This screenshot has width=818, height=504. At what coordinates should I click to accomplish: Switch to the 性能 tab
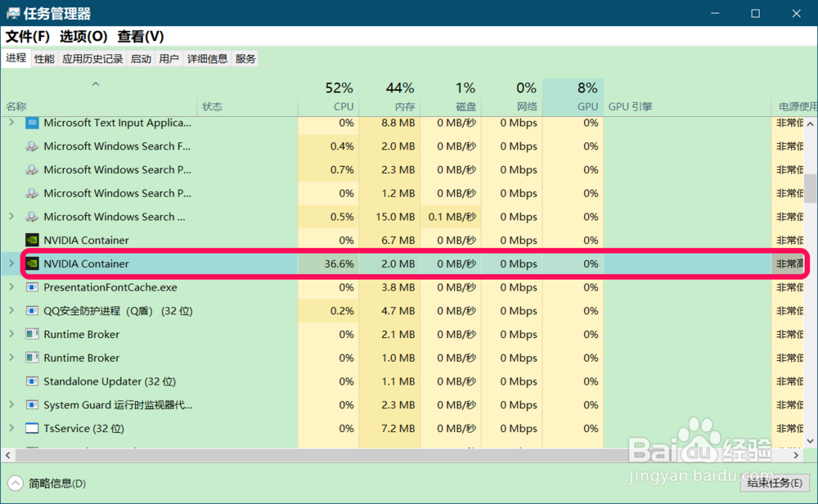[x=44, y=58]
